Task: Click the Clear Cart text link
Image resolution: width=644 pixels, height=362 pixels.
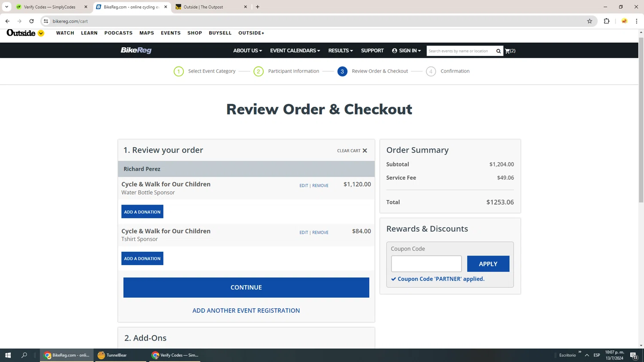Action: coord(349,151)
